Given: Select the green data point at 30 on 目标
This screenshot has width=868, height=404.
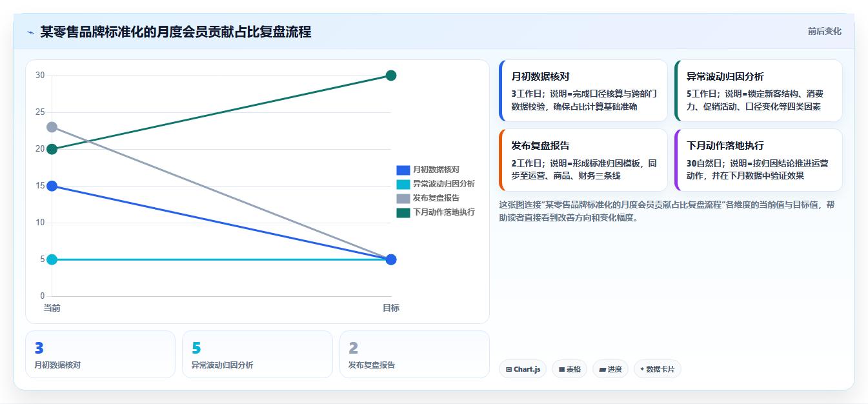Looking at the screenshot, I should point(390,76).
